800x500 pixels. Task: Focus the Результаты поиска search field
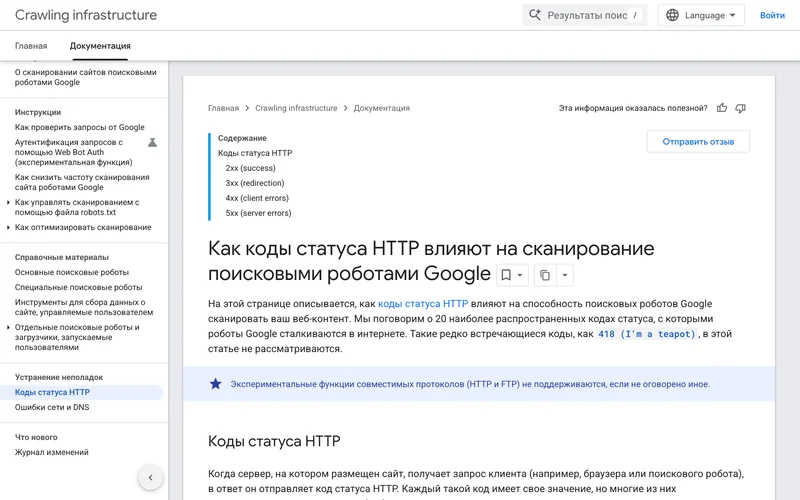coord(585,15)
